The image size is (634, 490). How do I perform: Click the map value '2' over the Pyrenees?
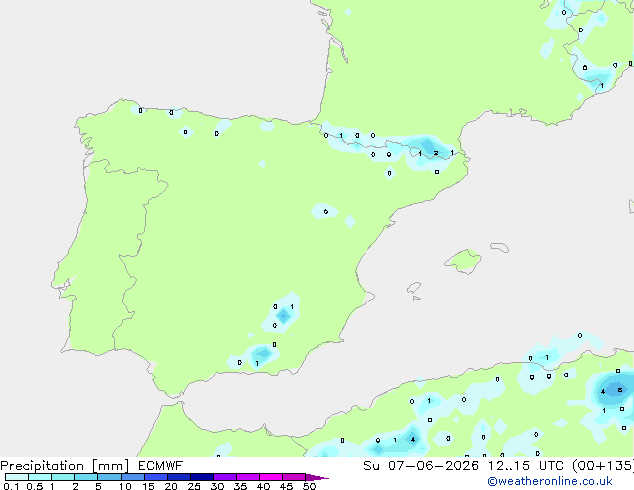435,153
